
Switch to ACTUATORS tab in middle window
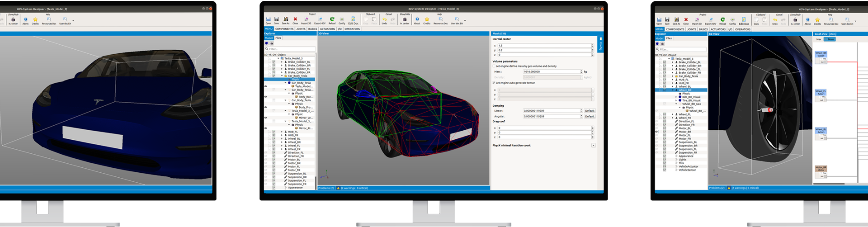point(327,29)
